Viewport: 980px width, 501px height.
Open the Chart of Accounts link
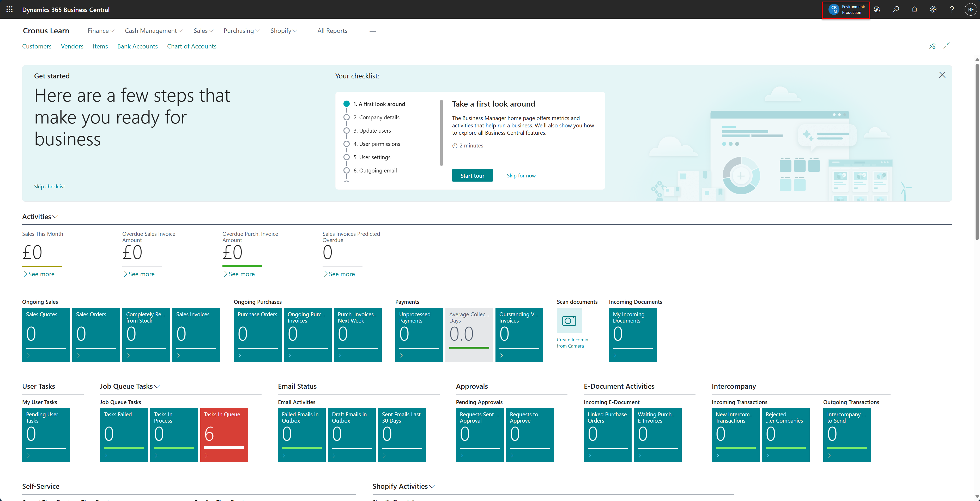coord(191,46)
